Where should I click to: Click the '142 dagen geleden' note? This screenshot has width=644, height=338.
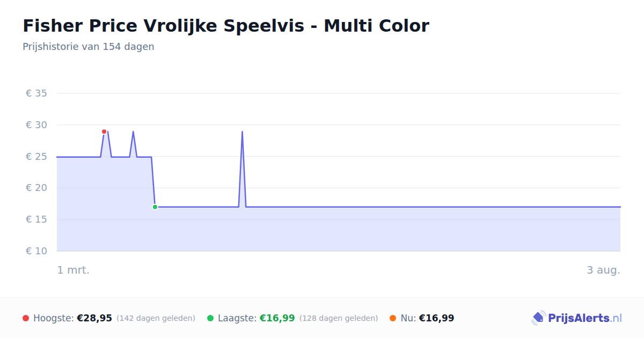point(156,318)
